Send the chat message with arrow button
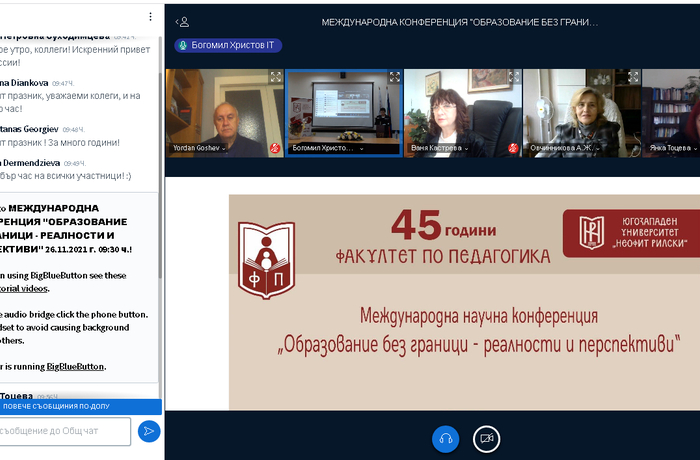This screenshot has height=460, width=700. point(148,431)
